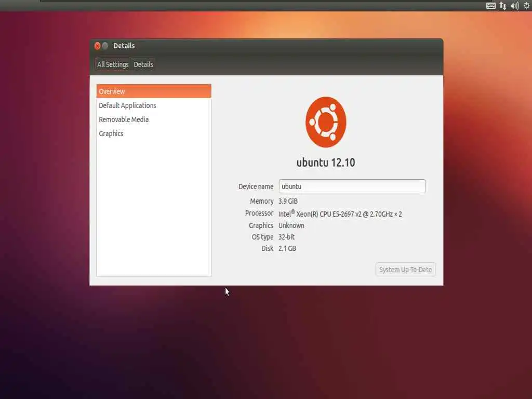Click the Device name input field
Screen dimensions: 532x399
(x=352, y=187)
